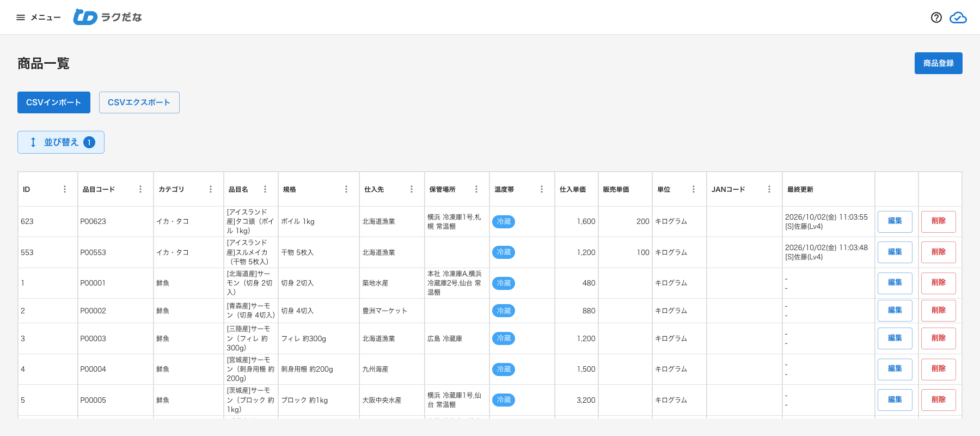Click the 3,200 purchase price cell
Image resolution: width=980 pixels, height=436 pixels.
tap(577, 400)
